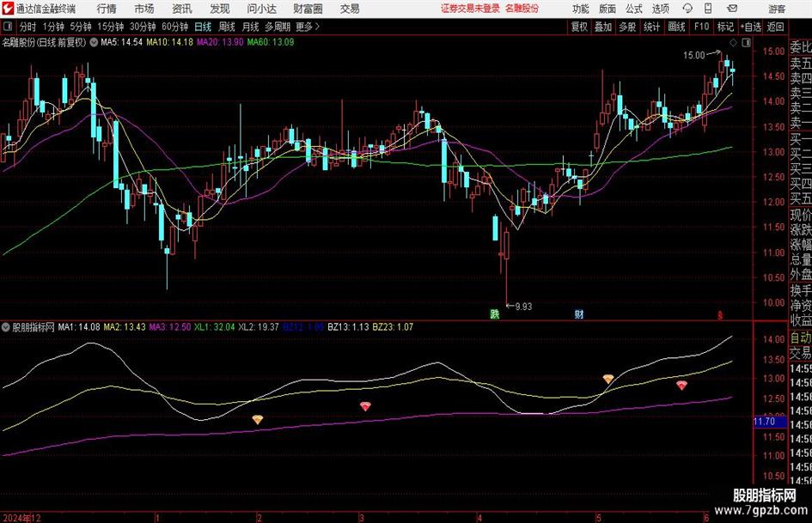812x523 pixels.
Task: Click the green 跌 marker below the chart
Action: click(x=495, y=313)
